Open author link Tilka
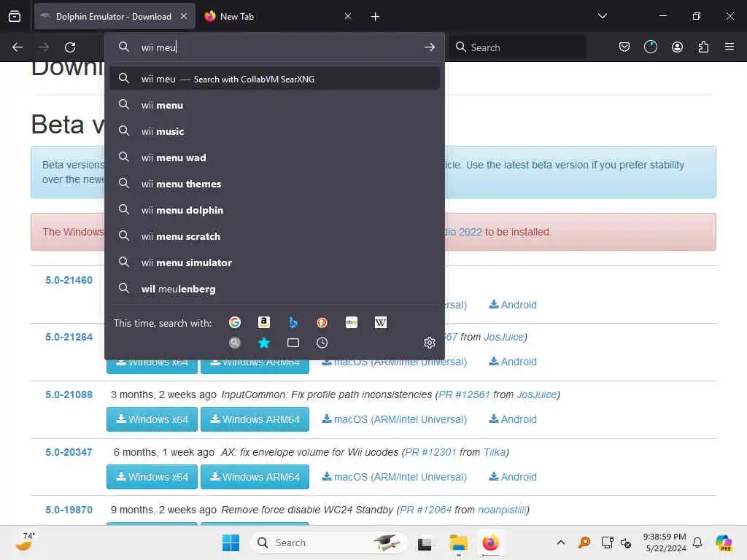Image resolution: width=747 pixels, height=560 pixels. [x=495, y=452]
